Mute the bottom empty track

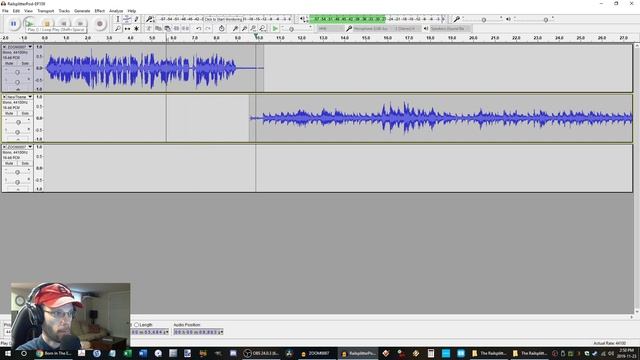pyautogui.click(x=9, y=163)
